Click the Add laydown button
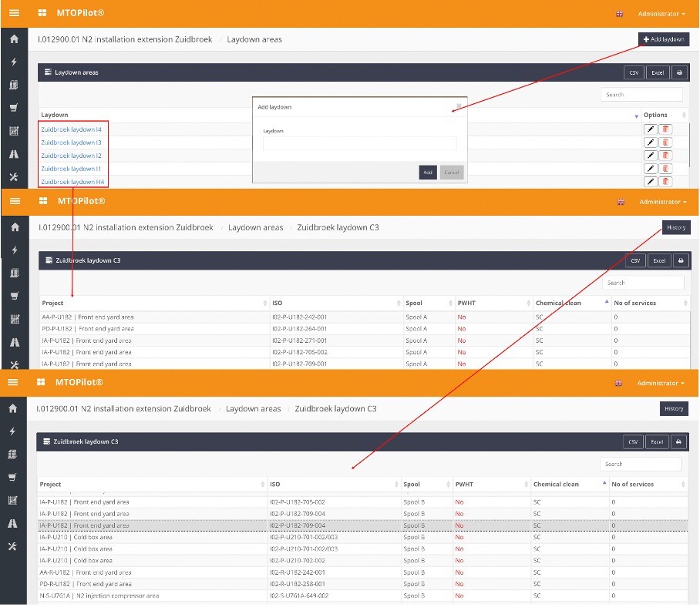The image size is (700, 607). (x=664, y=39)
